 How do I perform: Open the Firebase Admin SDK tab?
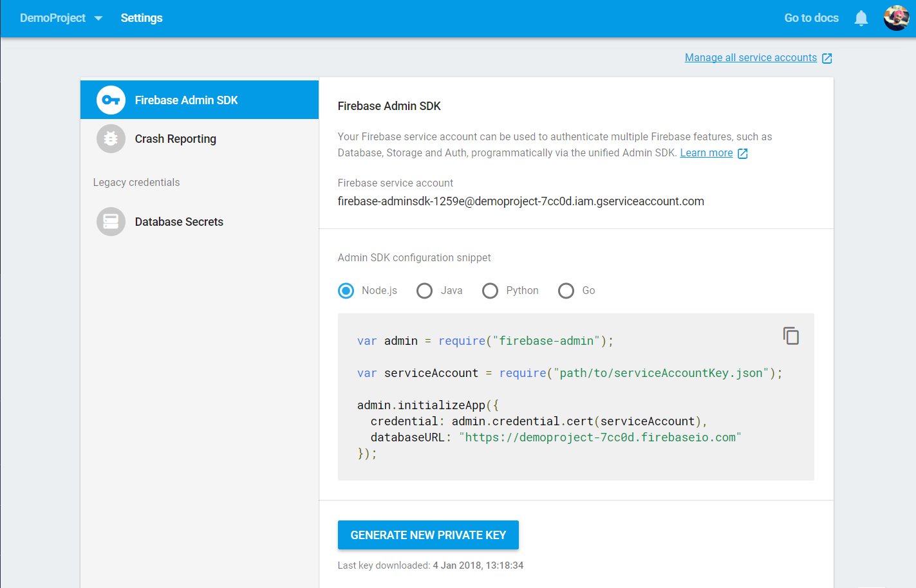tap(200, 100)
